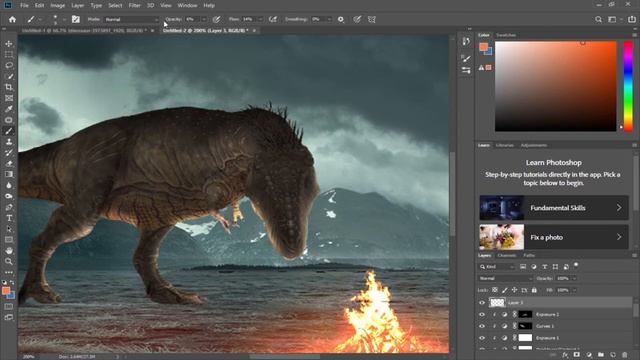
Task: Select the Eraser tool
Action: [9, 163]
